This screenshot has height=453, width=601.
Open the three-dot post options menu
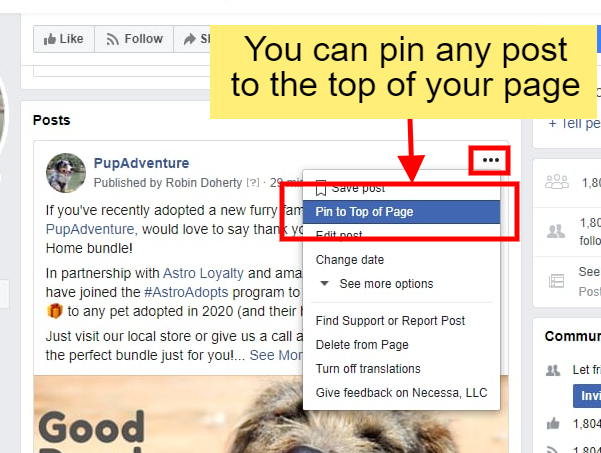490,160
